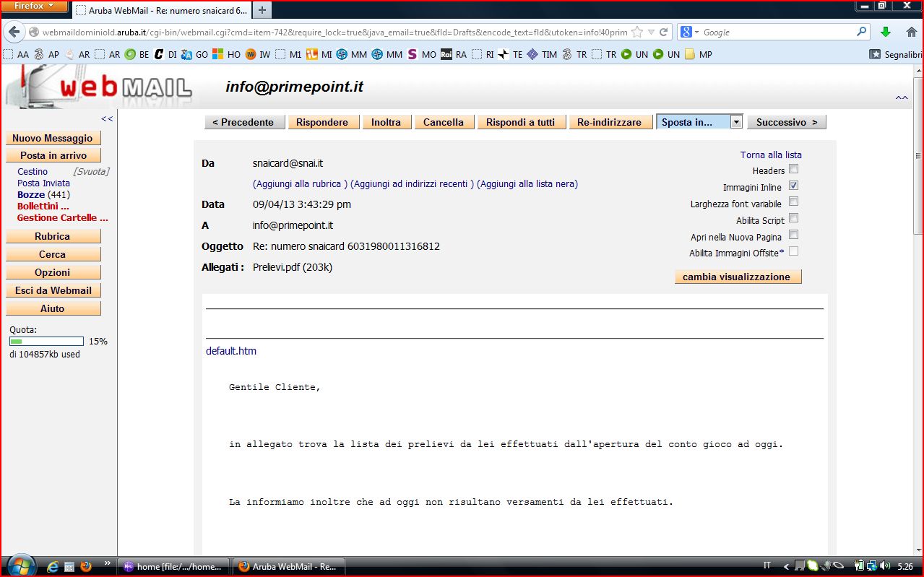This screenshot has width=924, height=577.
Task: Open the MO bookmark
Action: (422, 54)
